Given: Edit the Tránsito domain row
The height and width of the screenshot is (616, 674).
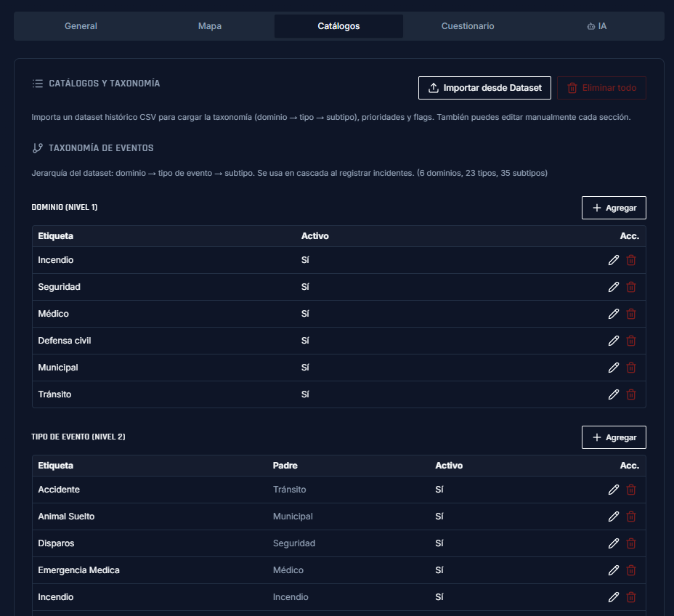Looking at the screenshot, I should click(x=614, y=394).
